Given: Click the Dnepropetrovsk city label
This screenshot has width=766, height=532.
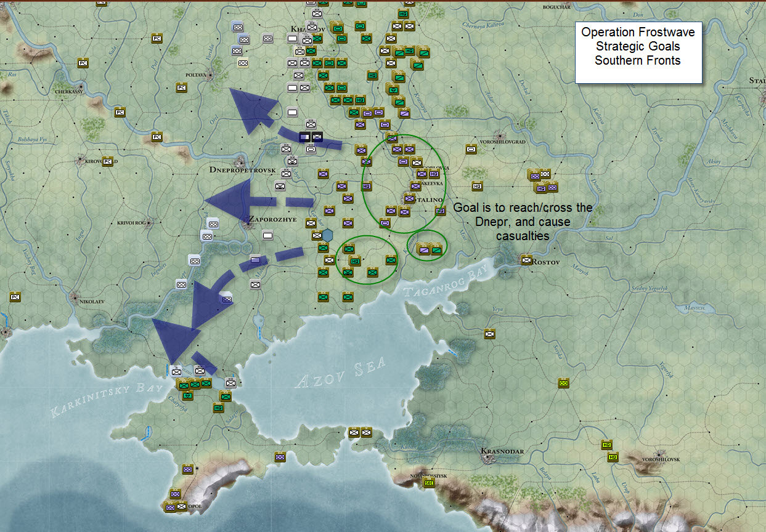Looking at the screenshot, I should pos(242,169).
